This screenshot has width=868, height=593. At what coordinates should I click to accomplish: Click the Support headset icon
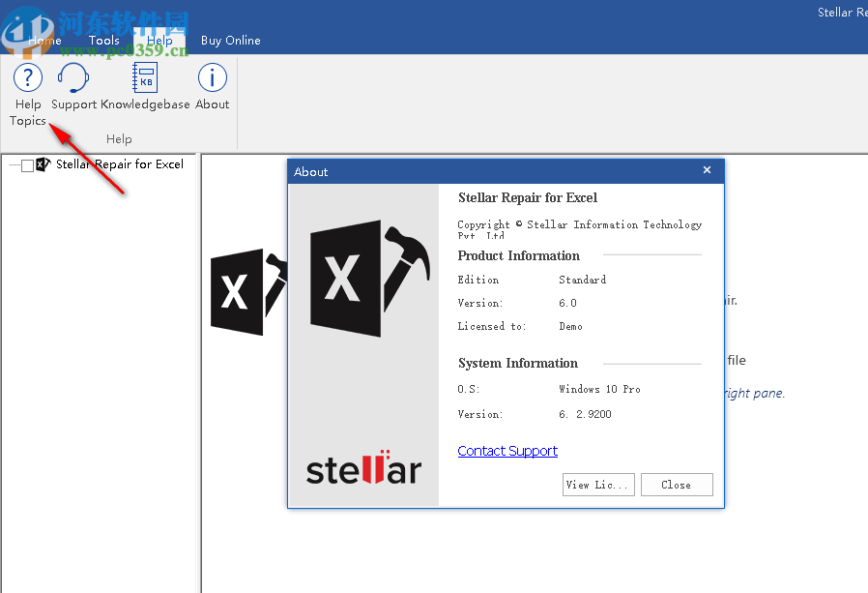coord(73,77)
